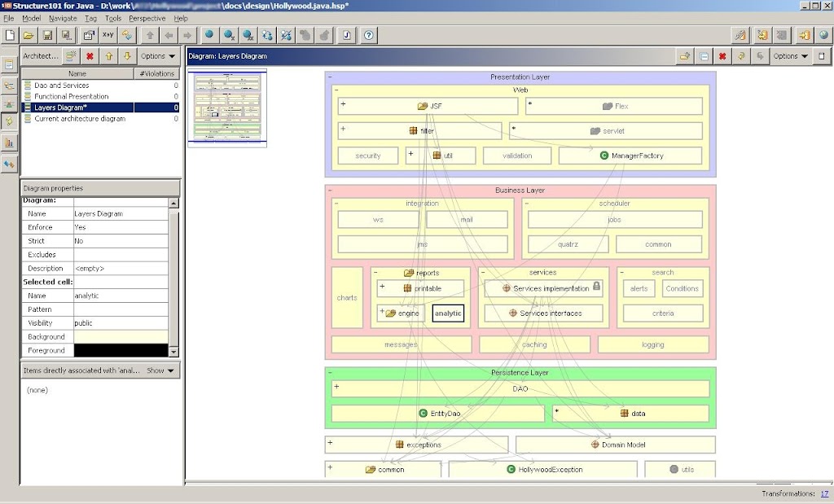Click the import arrow icon beside the globe
The image size is (834, 504).
coord(804,35)
